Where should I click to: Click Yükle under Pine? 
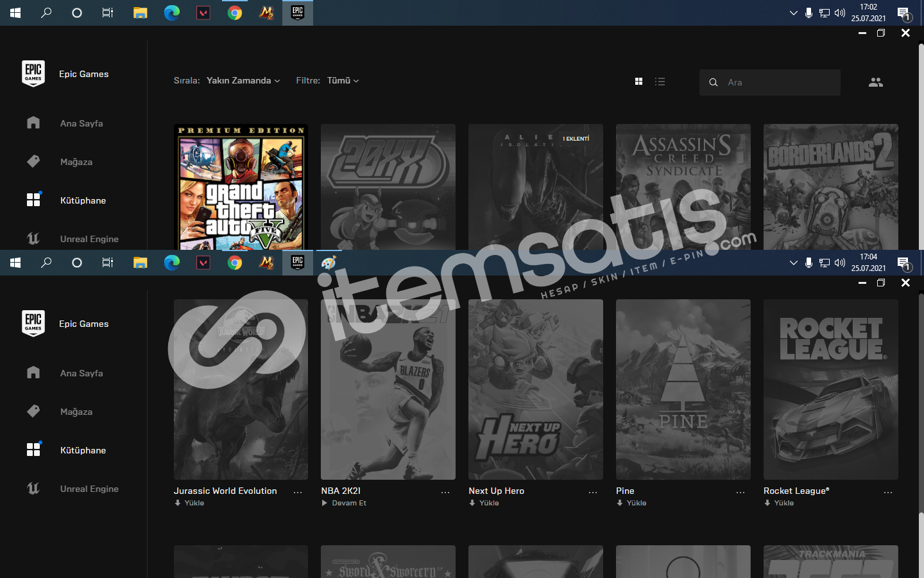631,503
